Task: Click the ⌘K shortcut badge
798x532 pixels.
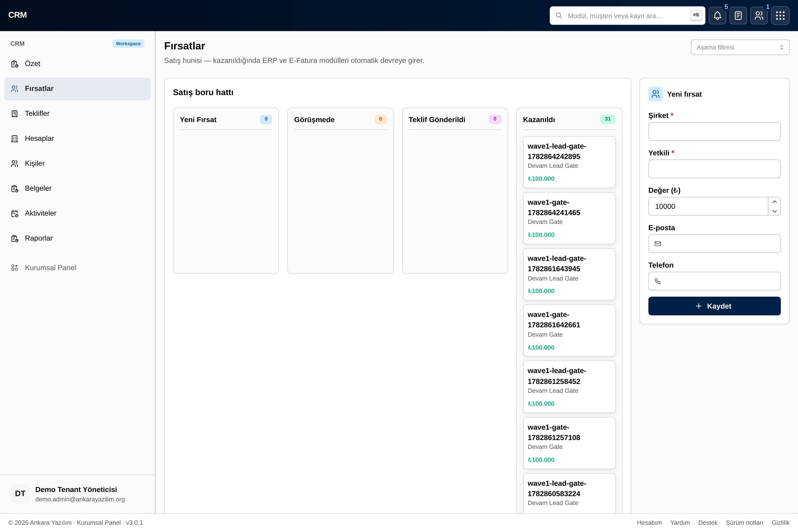Action: 696,15
